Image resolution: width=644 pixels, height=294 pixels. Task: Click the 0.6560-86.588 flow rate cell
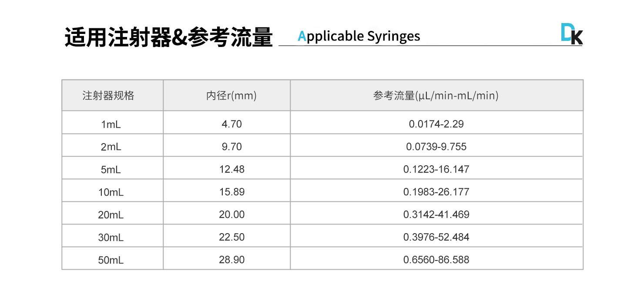pyautogui.click(x=436, y=260)
